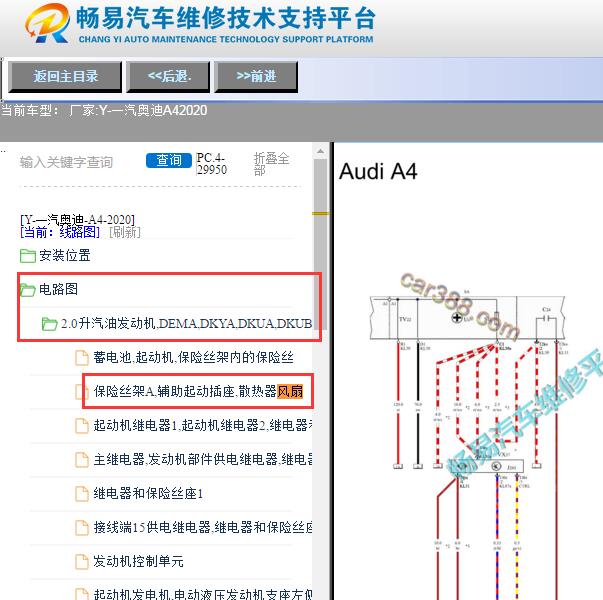The image size is (603, 600).
Task: Collapse all with 折叠全部 link
Action: click(x=271, y=164)
